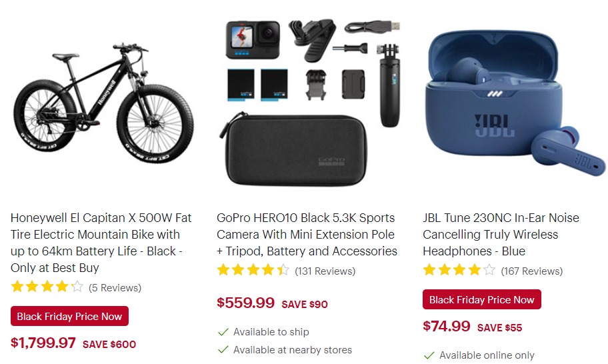Select the Available online only checkmark icon
The width and height of the screenshot is (608, 364).
click(x=429, y=355)
